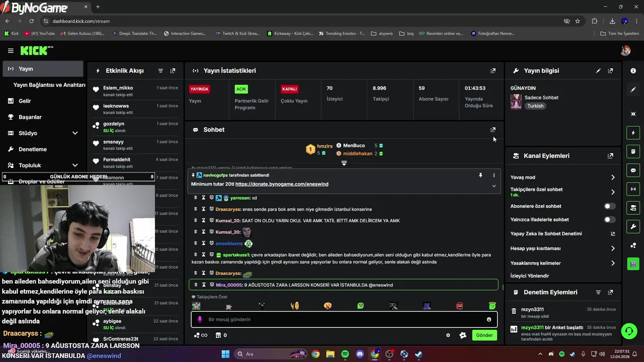
Task: Toggle the broadcast signal icon in the right sidebar
Action: pos(633,189)
